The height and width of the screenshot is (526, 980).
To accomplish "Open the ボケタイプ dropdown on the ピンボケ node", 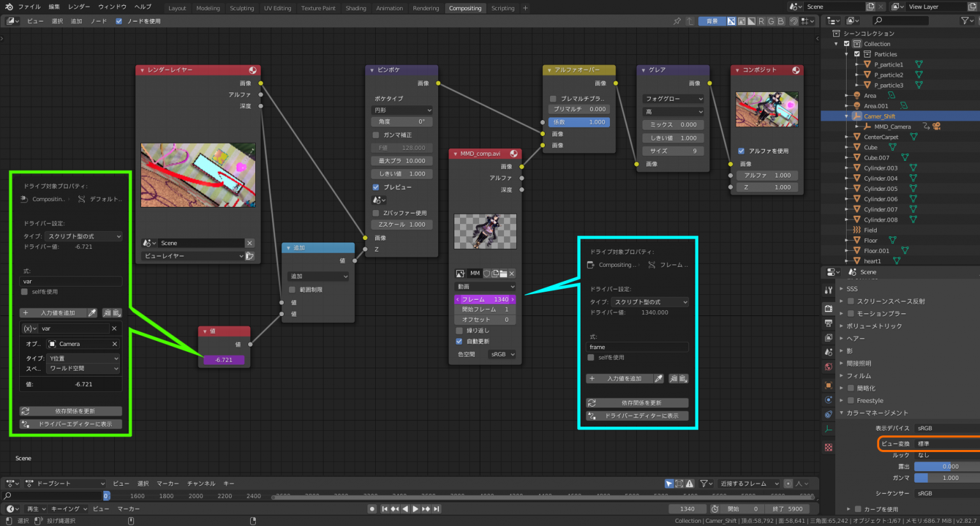I will point(401,110).
